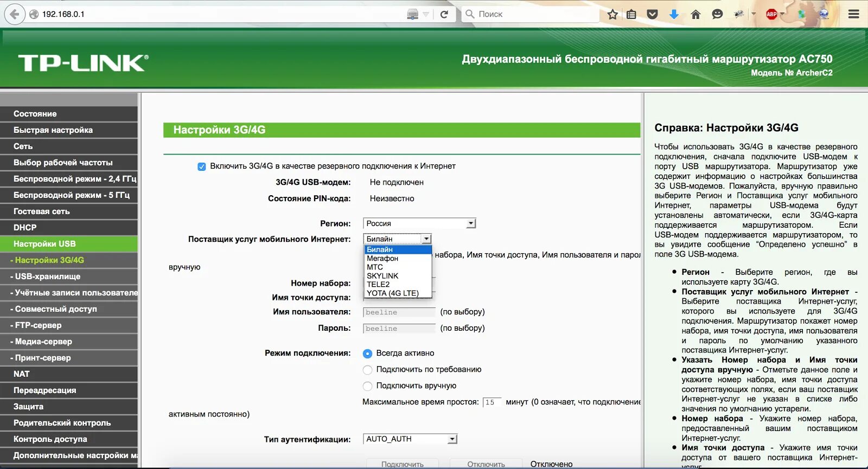Open the AUTO_AUTH authentication type dropdown

pyautogui.click(x=410, y=439)
